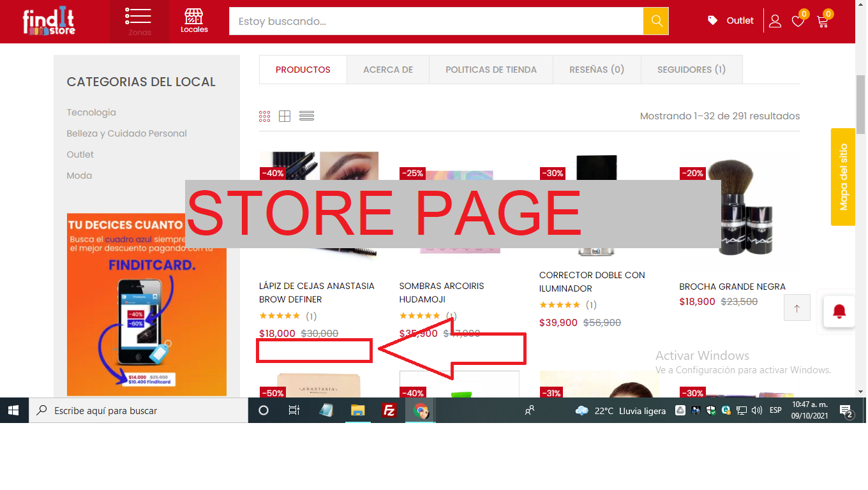The height and width of the screenshot is (490, 868).
Task: Open Corrector Doble con Iluminador product
Action: [x=592, y=281]
